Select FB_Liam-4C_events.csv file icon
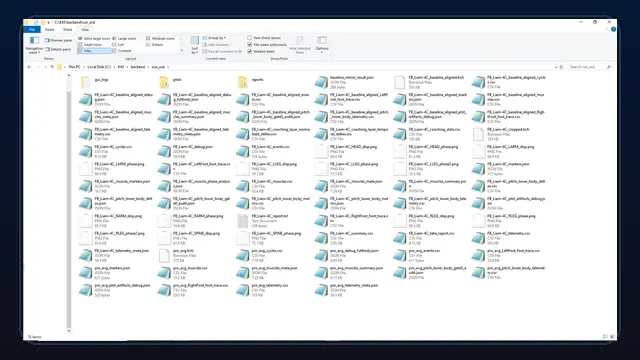The height and width of the screenshot is (360, 640). pyautogui.click(x=242, y=151)
